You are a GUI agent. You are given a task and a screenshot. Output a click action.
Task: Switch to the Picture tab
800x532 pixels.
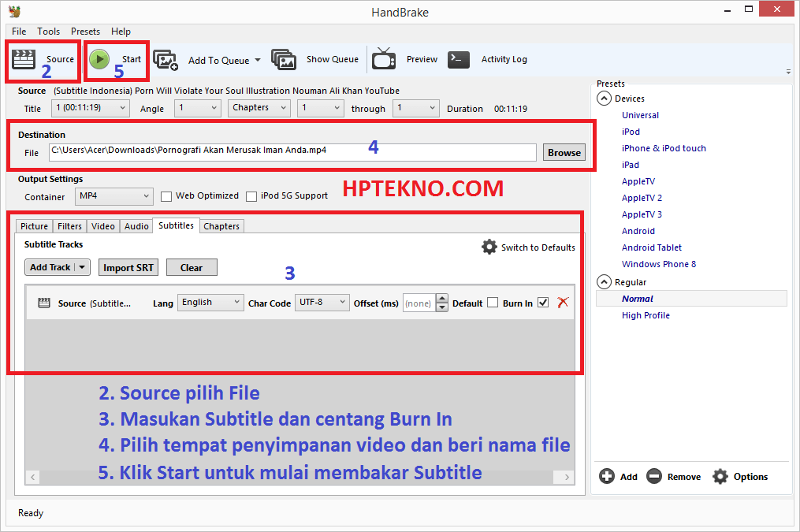(x=33, y=225)
